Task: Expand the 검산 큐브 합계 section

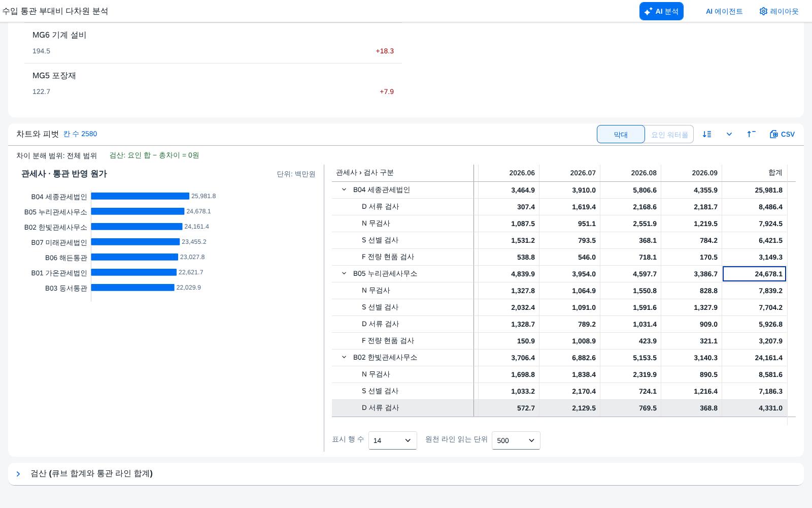Action: pos(18,474)
